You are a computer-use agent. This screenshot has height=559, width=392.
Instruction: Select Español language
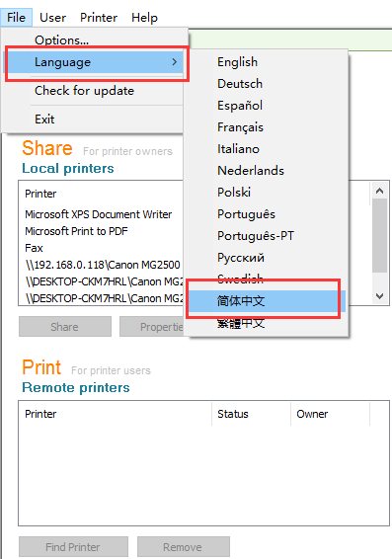click(267, 105)
